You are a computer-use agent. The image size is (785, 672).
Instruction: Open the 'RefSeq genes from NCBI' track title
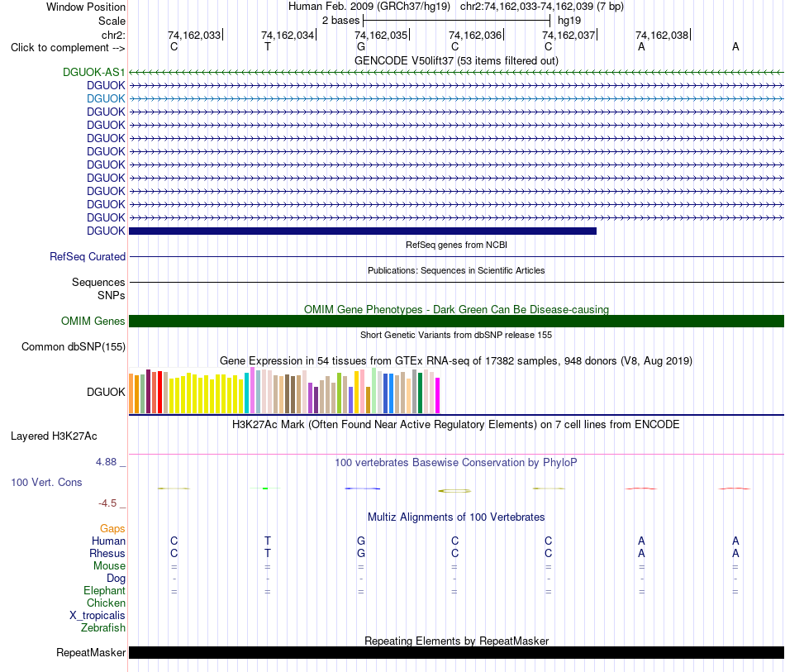pyautogui.click(x=456, y=245)
